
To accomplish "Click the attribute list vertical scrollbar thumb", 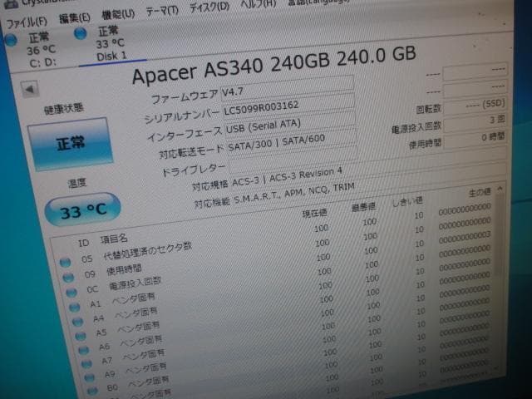I will 500,235.
